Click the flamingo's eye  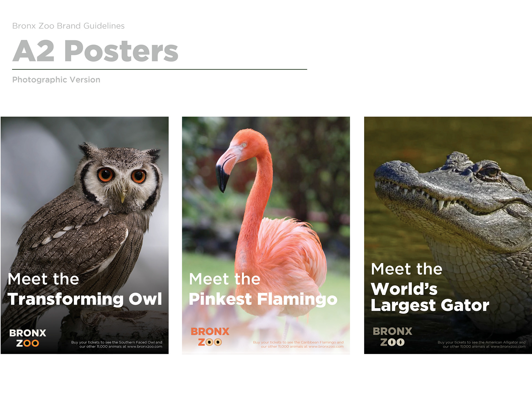coord(244,145)
